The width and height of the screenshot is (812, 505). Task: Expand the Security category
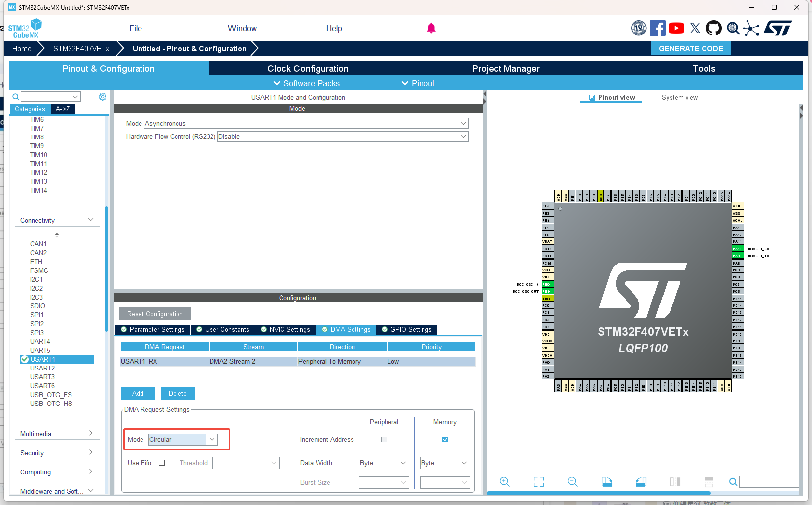point(91,452)
